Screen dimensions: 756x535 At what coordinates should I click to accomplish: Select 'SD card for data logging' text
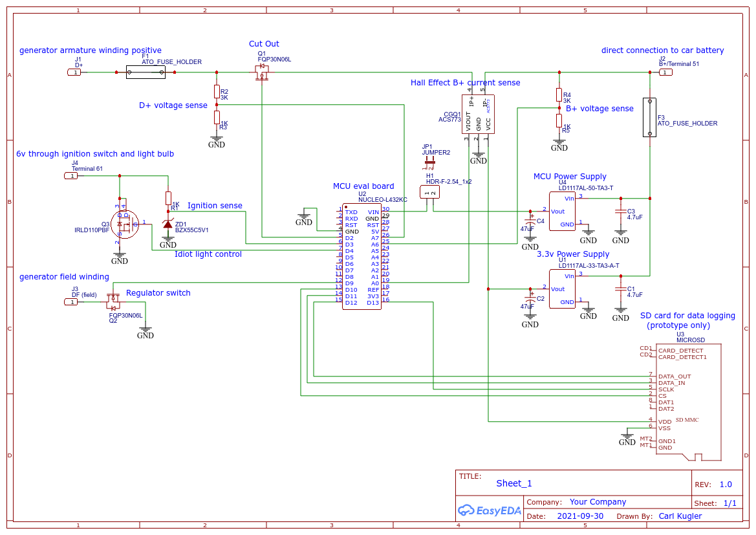pos(687,316)
